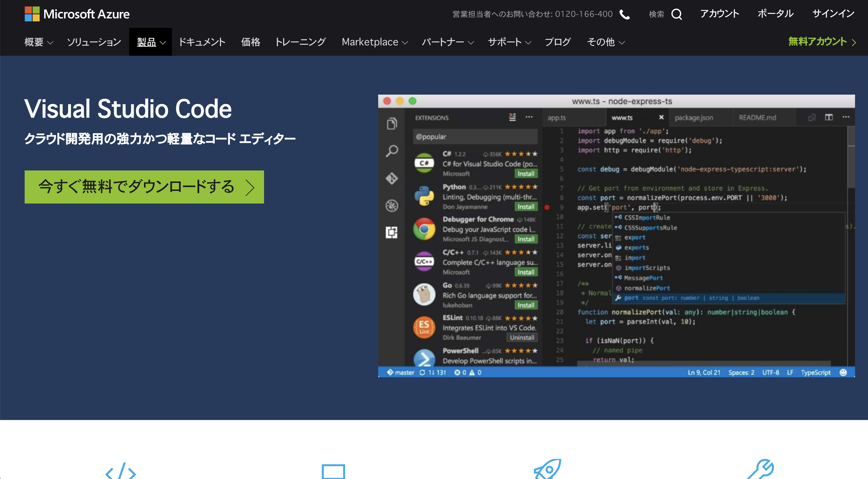Click the open changes icon near editor tabs
The image size is (868, 479).
pos(812,117)
